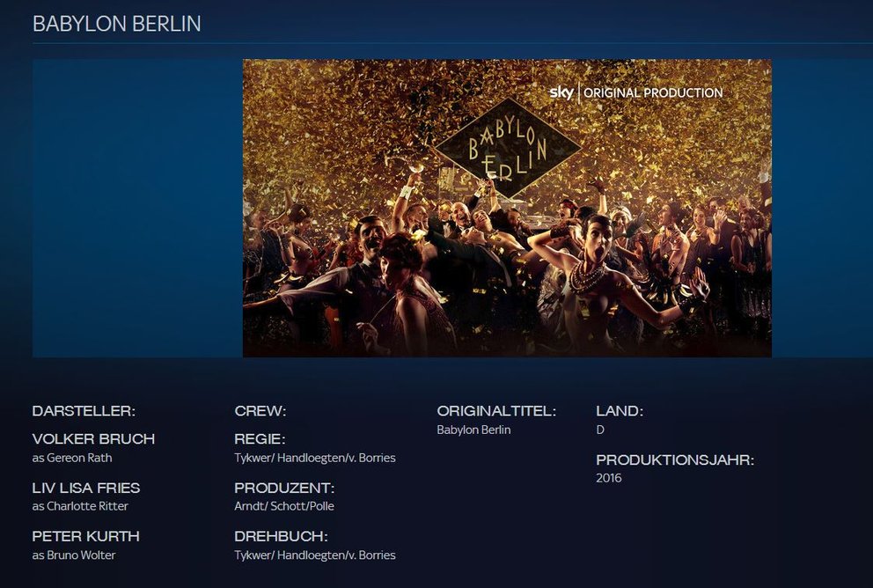The height and width of the screenshot is (588, 873).
Task: Click the role text 'as Charlotte Ritter'
Action: tap(80, 506)
